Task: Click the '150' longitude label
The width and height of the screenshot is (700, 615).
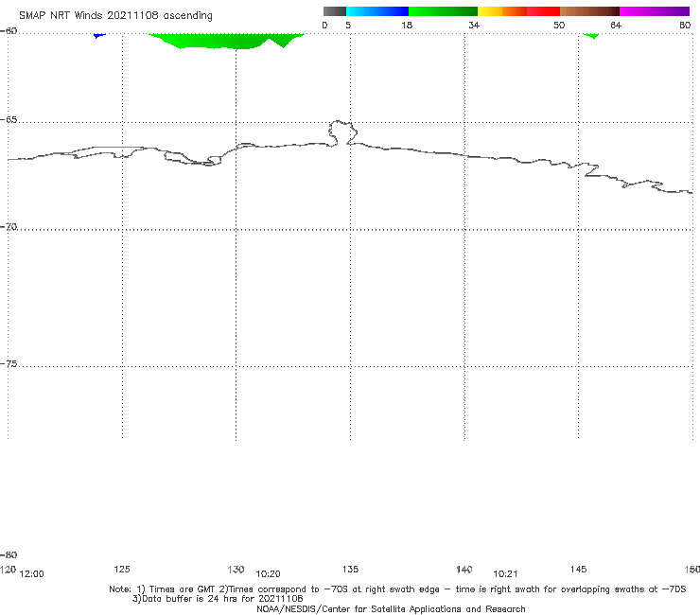Action: [x=692, y=569]
